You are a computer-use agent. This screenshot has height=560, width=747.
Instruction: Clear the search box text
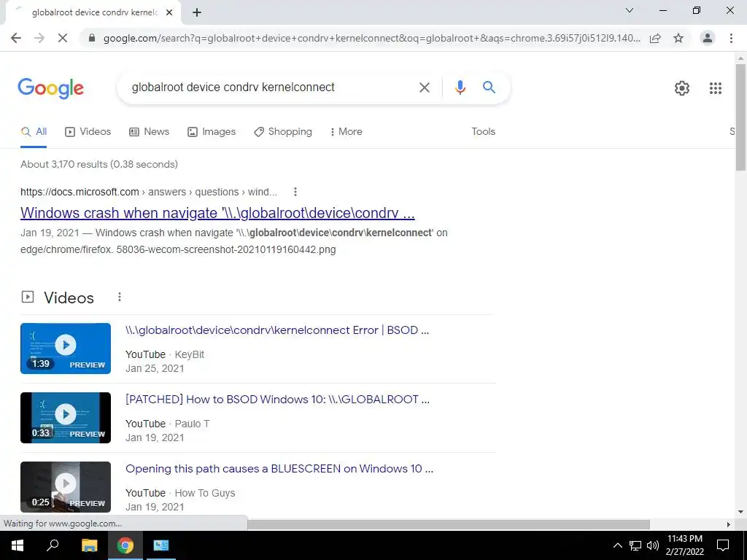424,87
